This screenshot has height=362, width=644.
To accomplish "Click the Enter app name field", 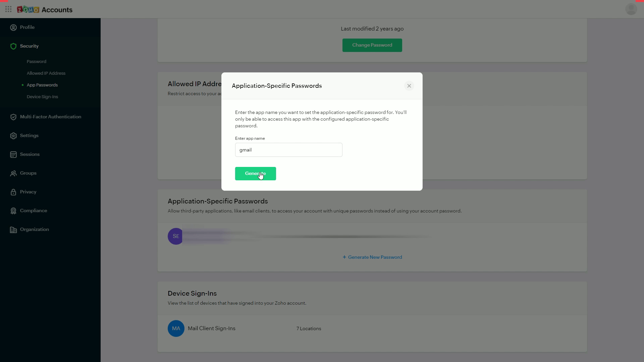I will [x=288, y=150].
